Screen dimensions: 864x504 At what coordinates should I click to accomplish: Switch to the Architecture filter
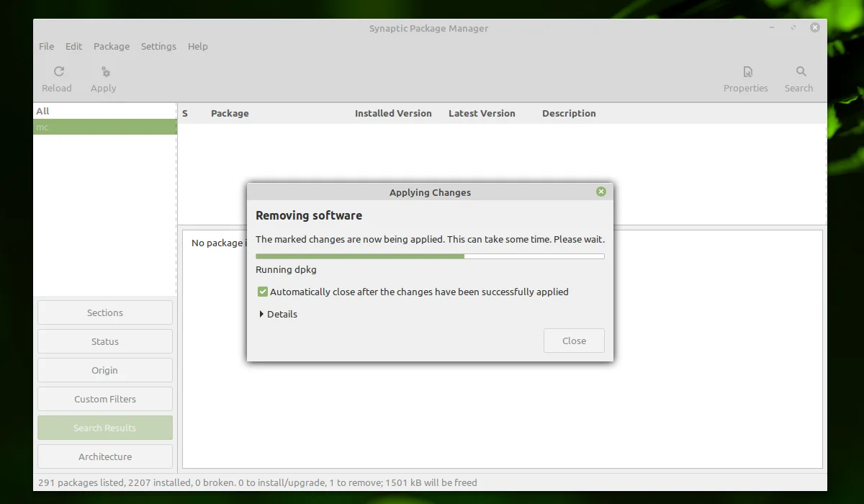[x=105, y=456]
